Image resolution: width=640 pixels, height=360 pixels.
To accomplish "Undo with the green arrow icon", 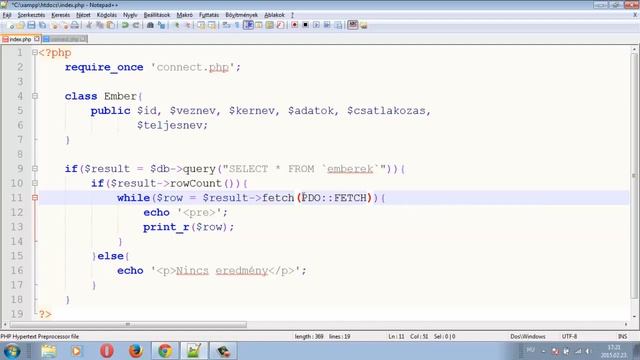I will click(x=125, y=25).
